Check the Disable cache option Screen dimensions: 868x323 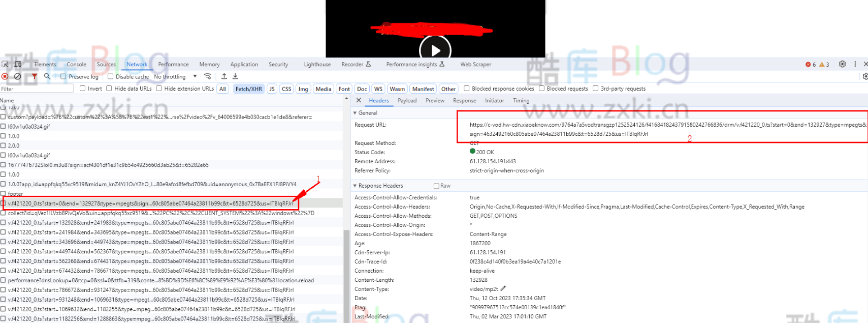110,77
